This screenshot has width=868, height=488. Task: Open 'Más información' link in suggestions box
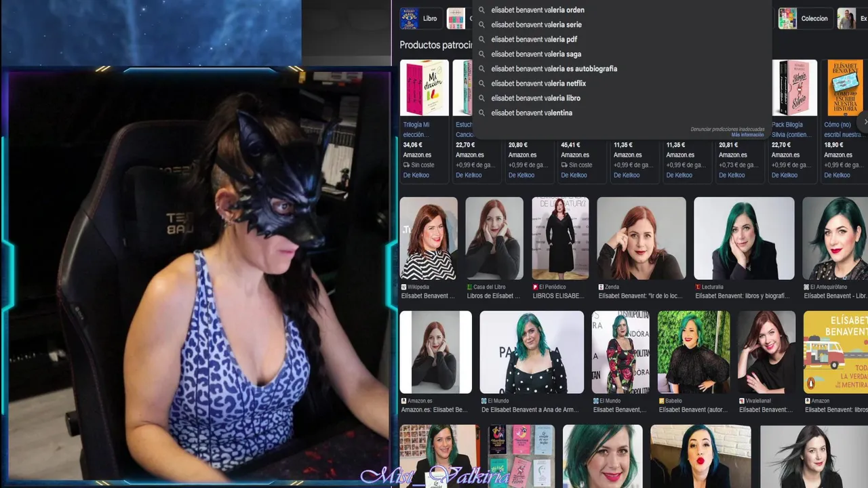click(x=747, y=135)
